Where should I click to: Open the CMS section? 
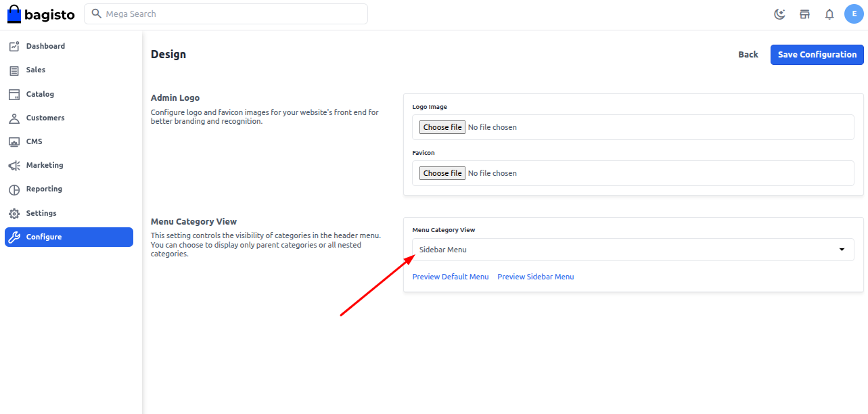coord(32,141)
